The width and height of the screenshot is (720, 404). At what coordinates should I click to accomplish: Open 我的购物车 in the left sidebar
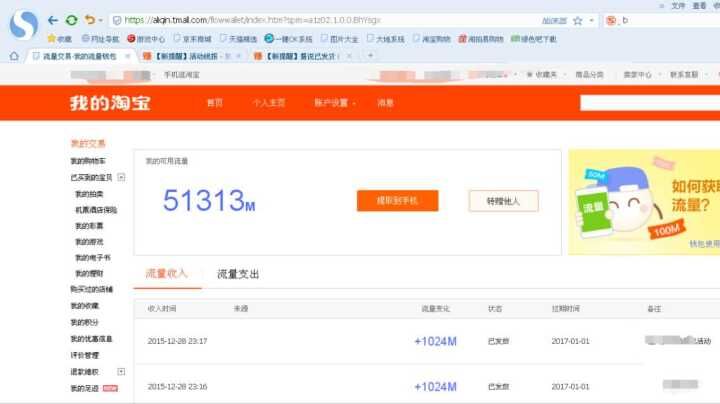(x=88, y=161)
